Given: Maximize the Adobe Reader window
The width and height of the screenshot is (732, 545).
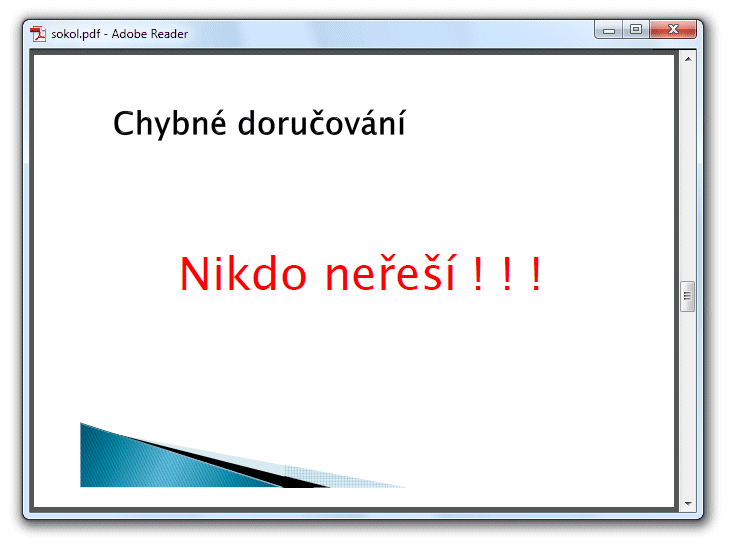Looking at the screenshot, I should point(636,30).
